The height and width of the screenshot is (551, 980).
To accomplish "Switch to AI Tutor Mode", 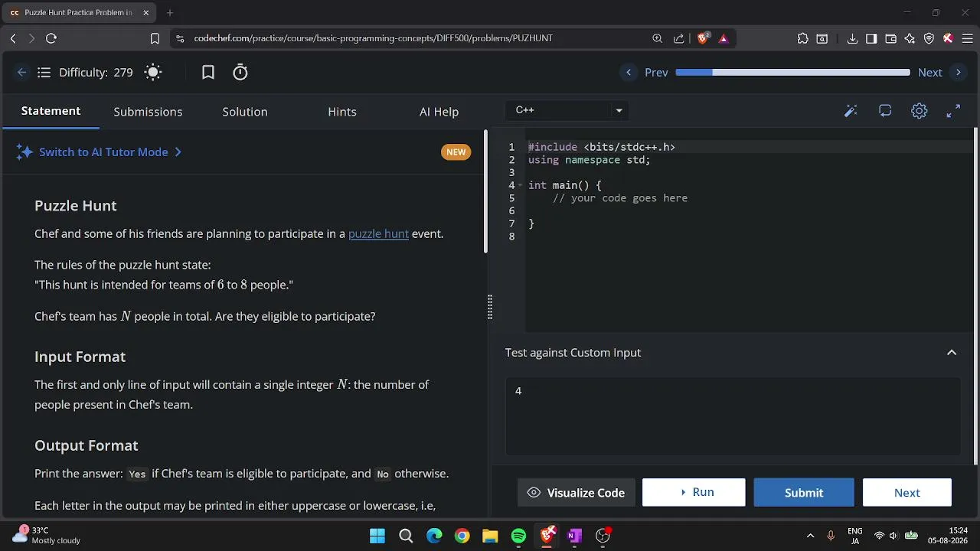I will click(x=100, y=152).
